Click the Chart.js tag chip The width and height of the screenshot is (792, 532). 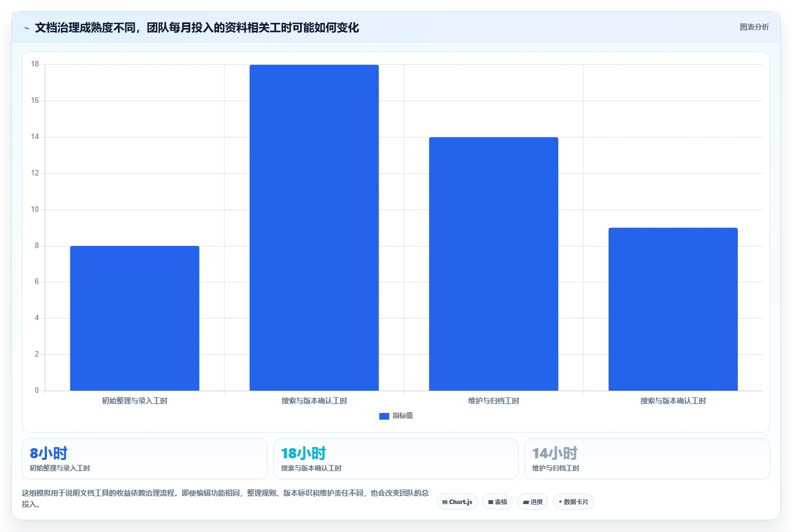click(457, 502)
